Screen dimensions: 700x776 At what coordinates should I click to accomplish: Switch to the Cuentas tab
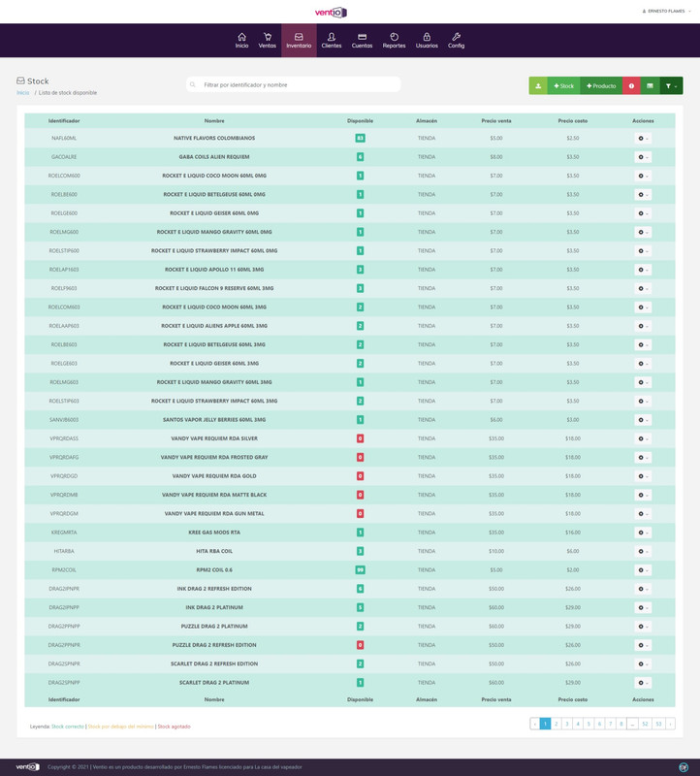coord(362,41)
